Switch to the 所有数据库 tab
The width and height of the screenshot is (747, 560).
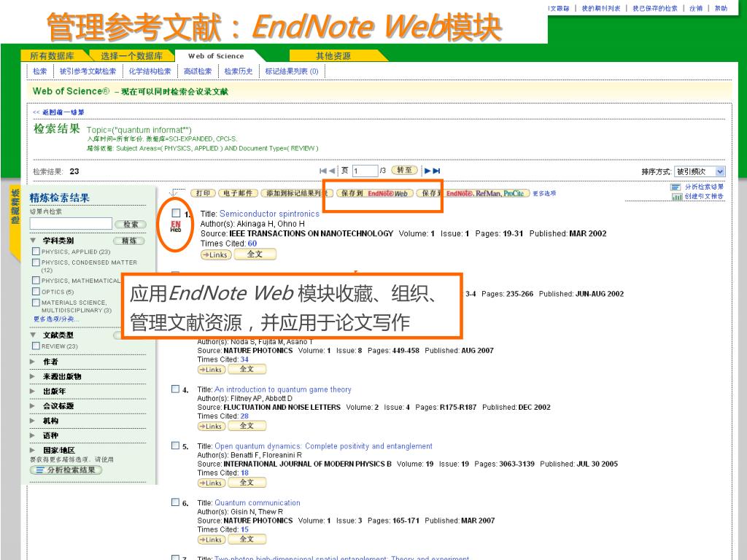click(52, 56)
